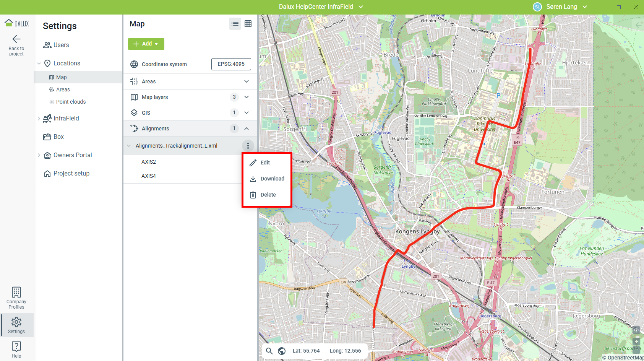The image size is (644, 361).
Task: Click the map search magnifier icon
Action: coord(269,351)
